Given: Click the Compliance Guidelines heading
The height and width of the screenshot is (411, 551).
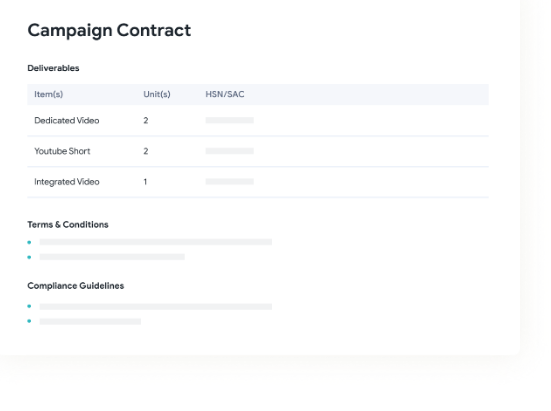Looking at the screenshot, I should click(76, 286).
